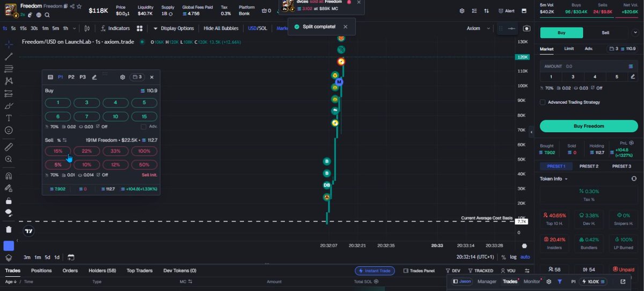
Task: Expand the Token Info section
Action: coord(554,179)
